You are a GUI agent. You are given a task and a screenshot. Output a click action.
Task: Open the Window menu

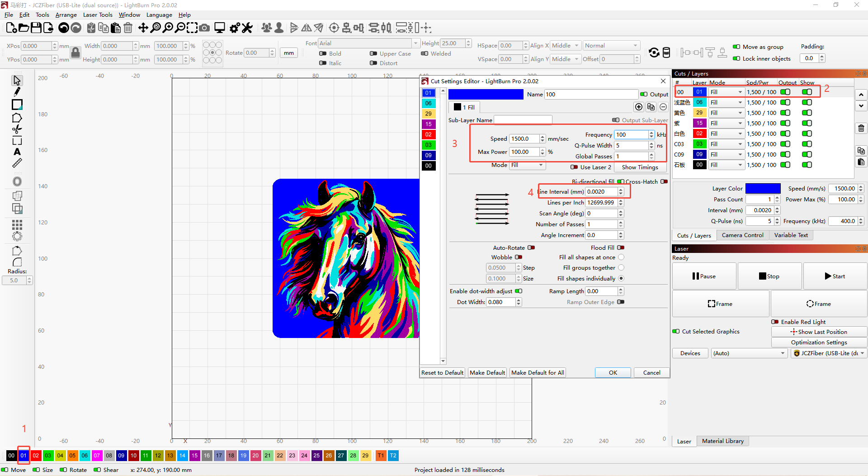point(129,14)
